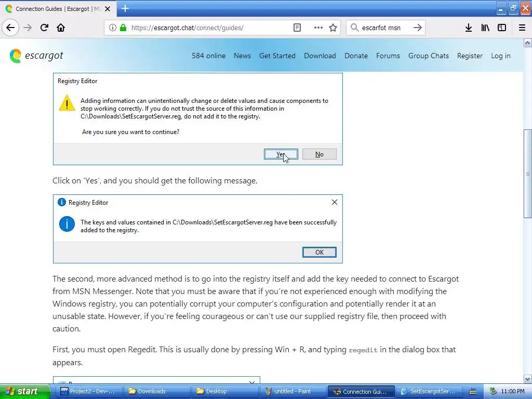The height and width of the screenshot is (399, 532).
Task: Select Connection Gui... taskbar button
Action: point(361,391)
